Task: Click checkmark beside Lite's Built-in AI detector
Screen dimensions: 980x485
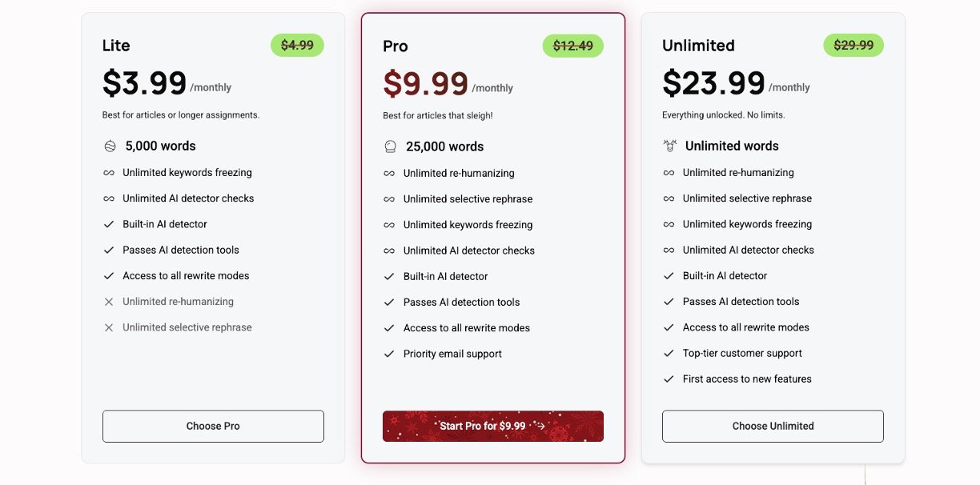Action: click(x=109, y=224)
